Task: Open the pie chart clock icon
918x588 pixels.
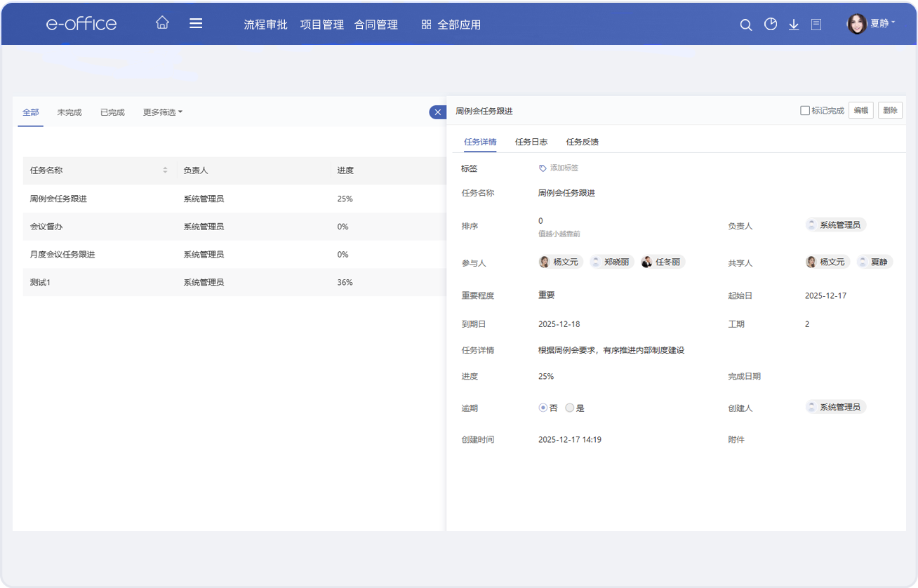Action: pos(771,25)
